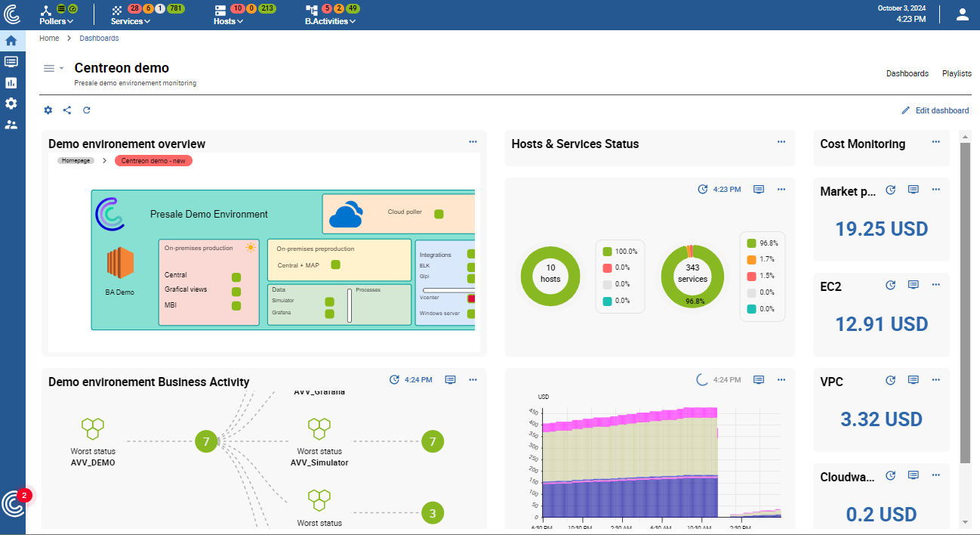Screen dimensions: 980x535
Task: Share the Centreon demo dashboard
Action: point(66,110)
